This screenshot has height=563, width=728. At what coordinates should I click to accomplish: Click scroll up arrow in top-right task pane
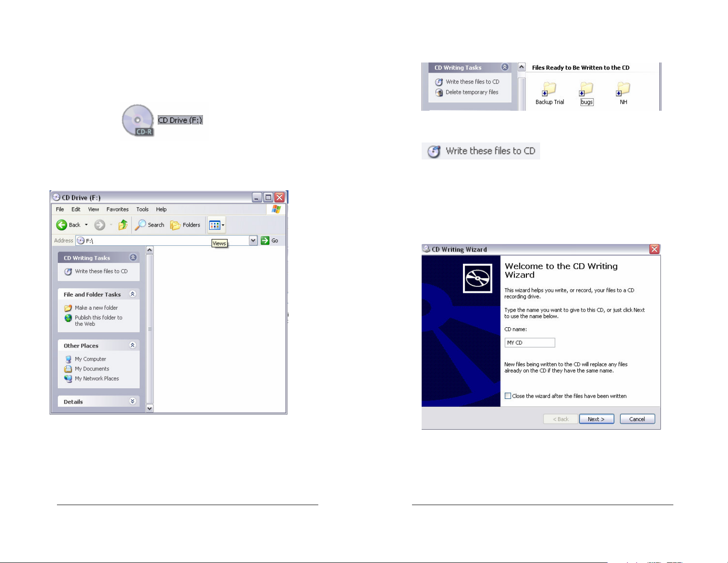click(522, 67)
